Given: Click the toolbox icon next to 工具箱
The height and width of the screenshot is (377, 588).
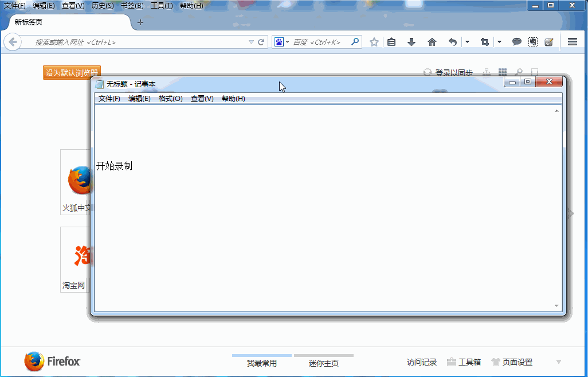Looking at the screenshot, I should coord(452,362).
